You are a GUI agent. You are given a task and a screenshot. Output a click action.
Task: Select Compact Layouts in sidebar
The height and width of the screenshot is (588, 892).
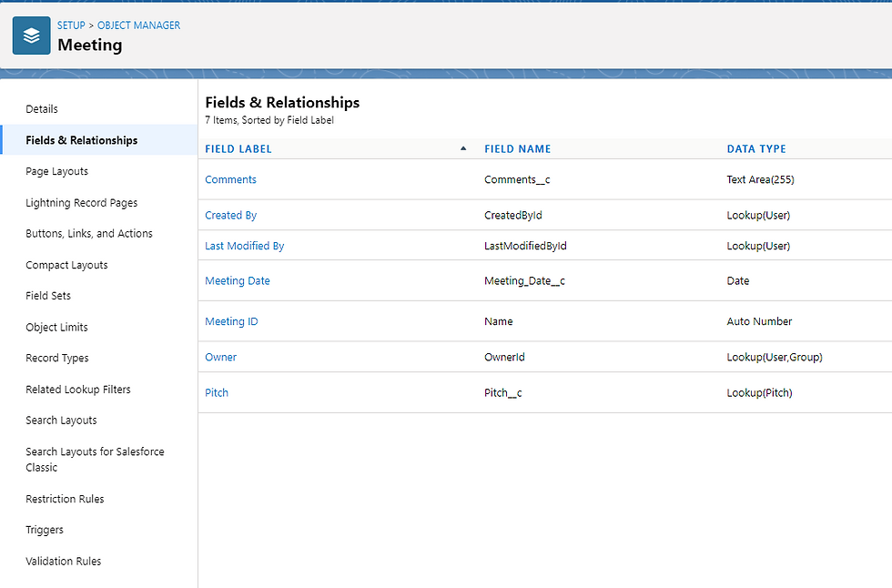point(66,265)
